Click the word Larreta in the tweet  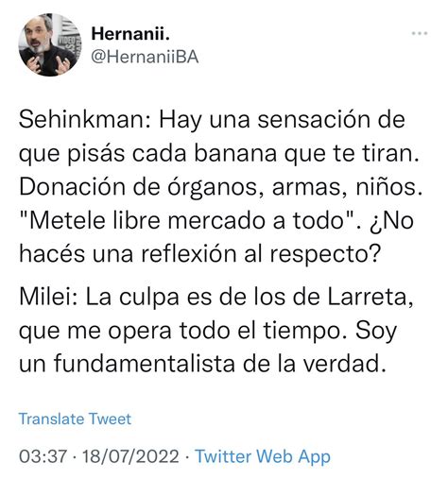(x=367, y=297)
